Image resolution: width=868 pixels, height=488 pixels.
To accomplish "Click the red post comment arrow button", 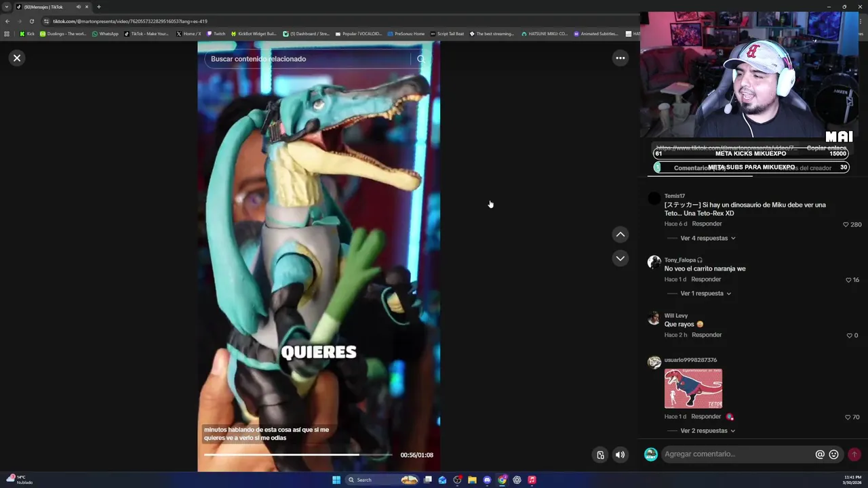I will (x=854, y=454).
